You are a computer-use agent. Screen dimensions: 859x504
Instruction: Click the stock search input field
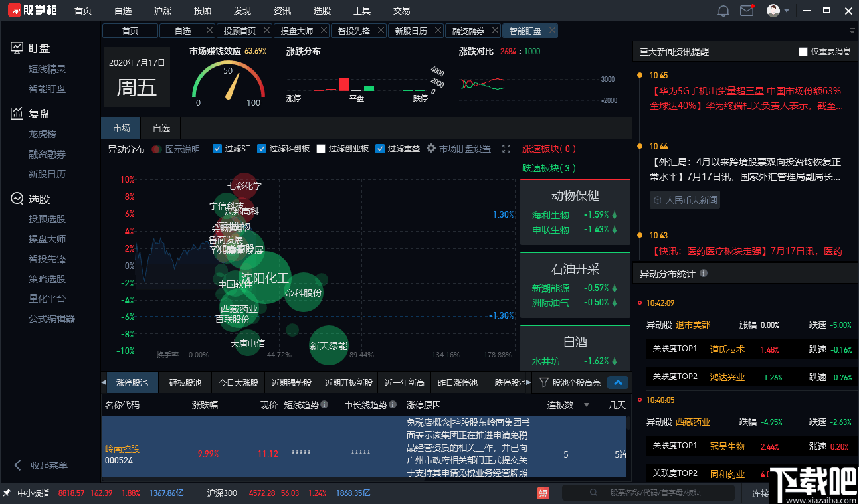[648, 493]
